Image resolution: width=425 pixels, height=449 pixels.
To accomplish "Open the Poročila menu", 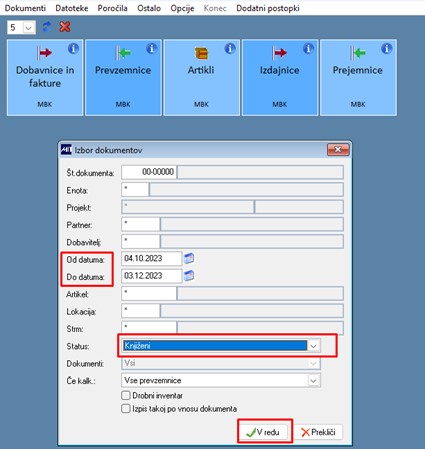I will (x=112, y=8).
